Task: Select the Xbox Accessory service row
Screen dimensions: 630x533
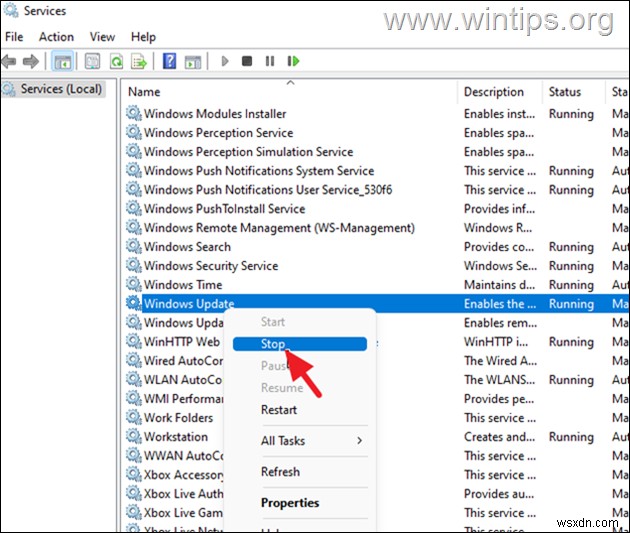Action: (x=184, y=475)
